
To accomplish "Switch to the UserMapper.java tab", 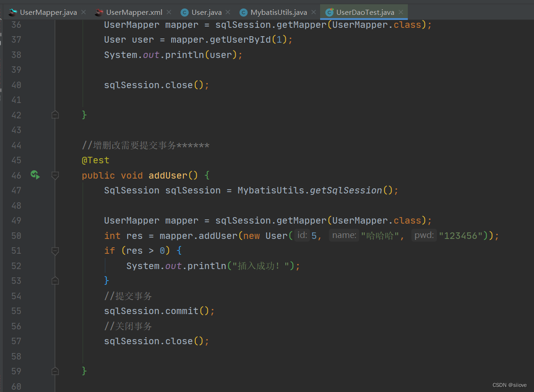I will (48, 12).
